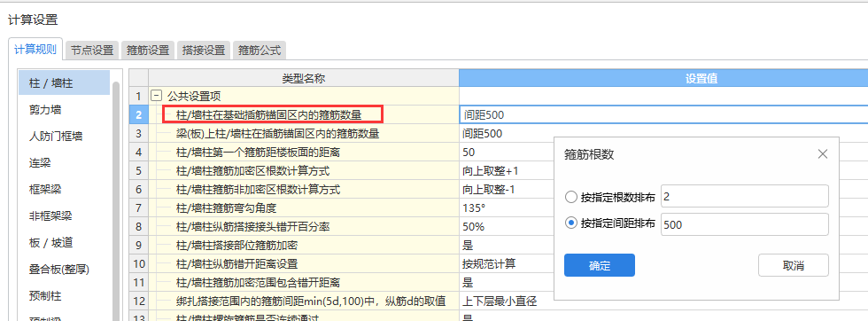Select row 梁(板)上柱/墙柱在插筋锚固区内的箍筋数量

coord(303,134)
